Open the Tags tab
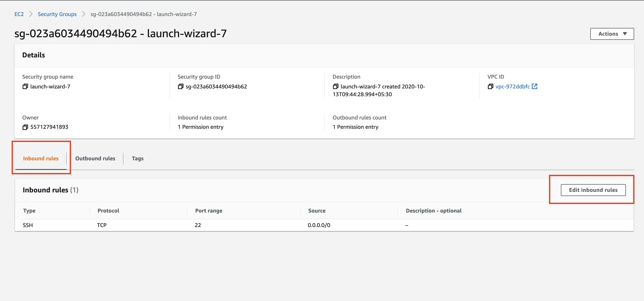The image size is (644, 301). coord(138,159)
